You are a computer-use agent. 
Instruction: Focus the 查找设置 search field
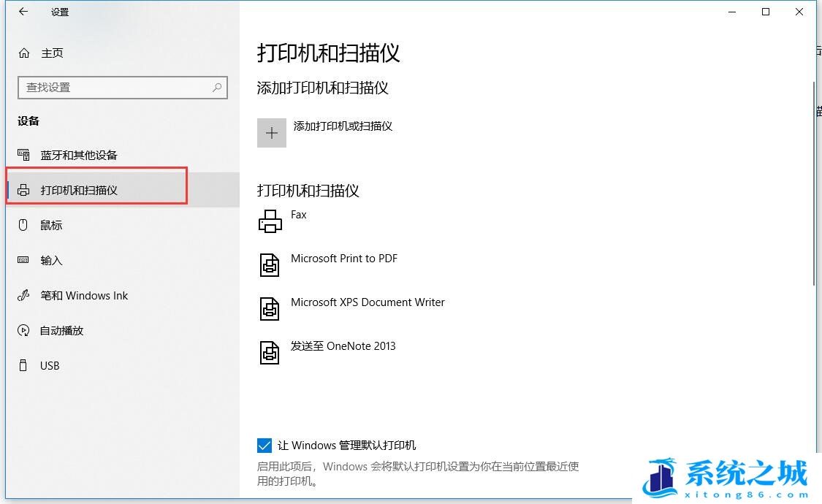pyautogui.click(x=123, y=88)
